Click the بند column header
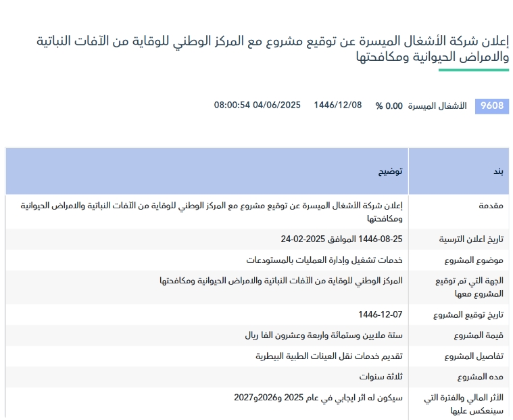This screenshot has width=513, height=420. pyautogui.click(x=497, y=171)
